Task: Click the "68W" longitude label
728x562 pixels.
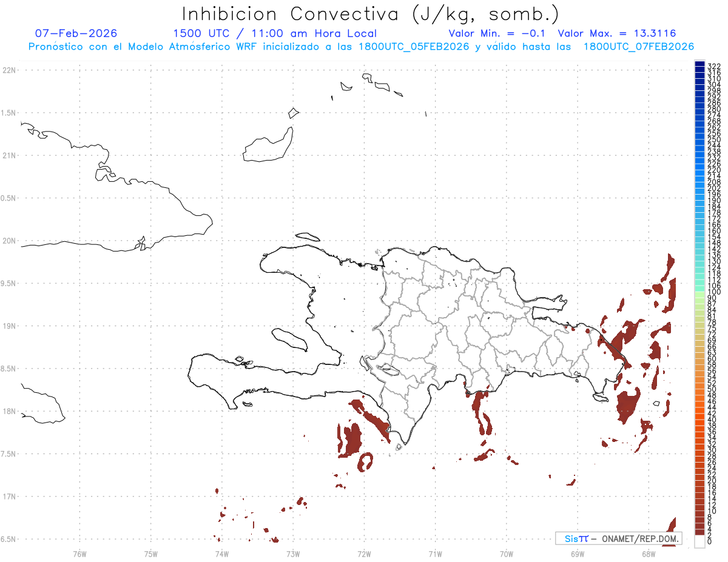Action: click(649, 554)
